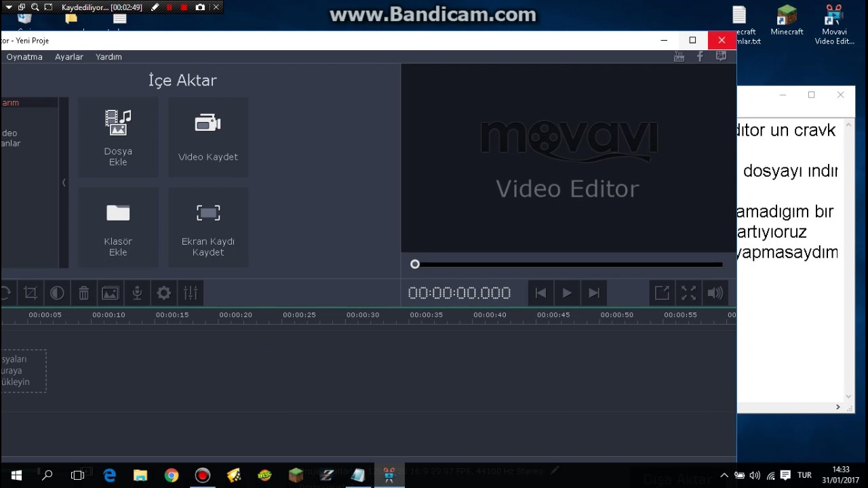Image resolution: width=868 pixels, height=488 pixels.
Task: Click the timeline file drop zone
Action: 23,371
